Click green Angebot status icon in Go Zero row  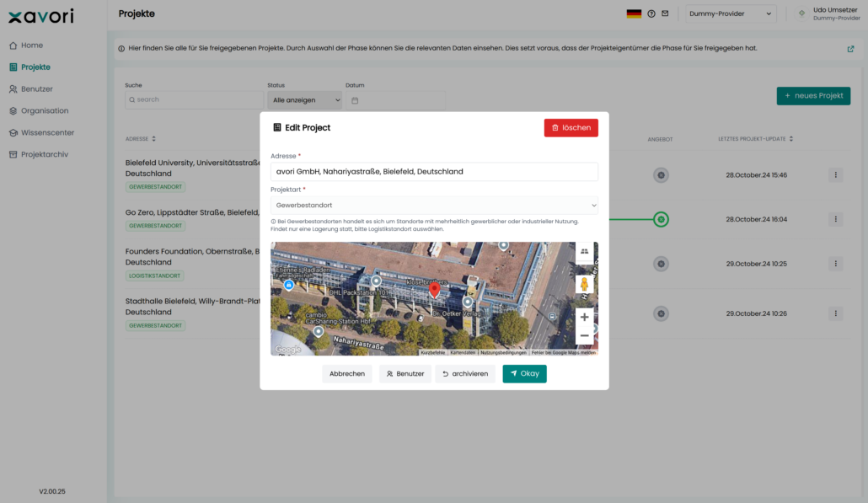click(x=661, y=219)
